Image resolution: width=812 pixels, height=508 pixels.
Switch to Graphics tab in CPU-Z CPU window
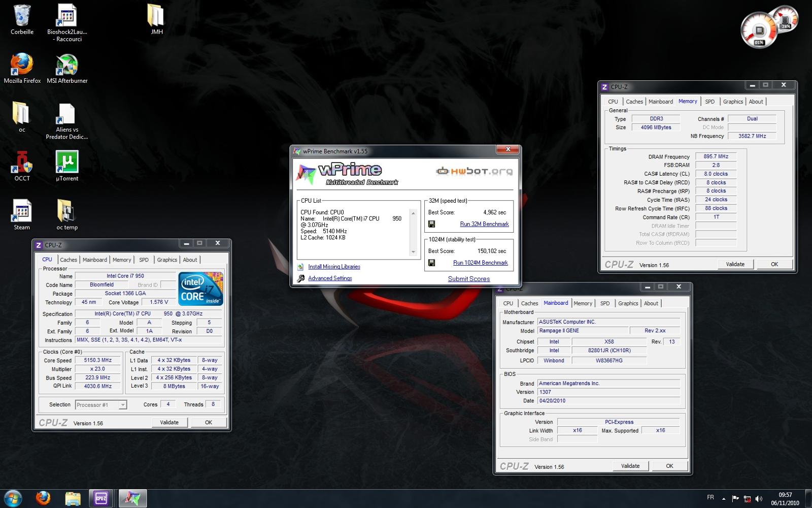coord(167,260)
